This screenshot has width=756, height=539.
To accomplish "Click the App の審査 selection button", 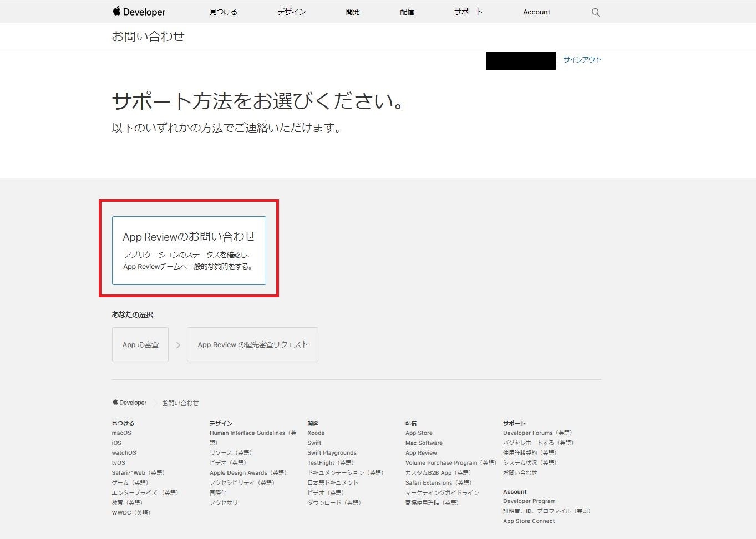I will (x=140, y=344).
